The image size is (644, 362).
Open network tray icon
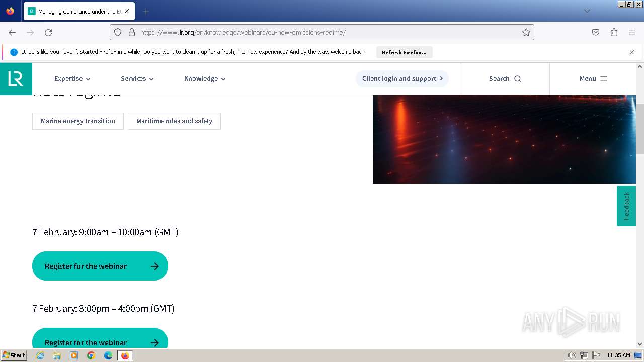pos(584,355)
